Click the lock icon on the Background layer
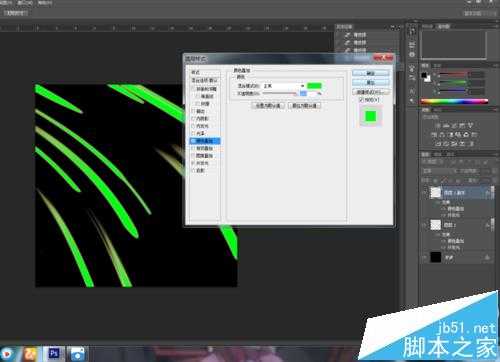500x362 pixels. pyautogui.click(x=487, y=257)
